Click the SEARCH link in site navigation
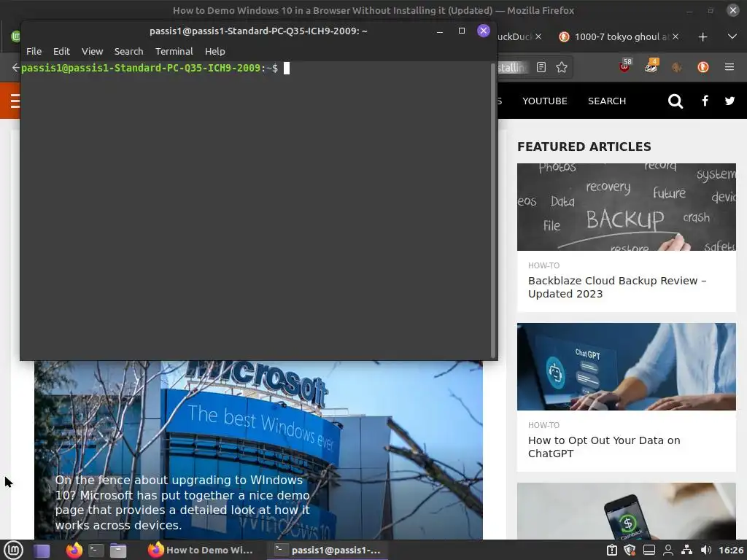Image resolution: width=747 pixels, height=560 pixels. point(607,101)
